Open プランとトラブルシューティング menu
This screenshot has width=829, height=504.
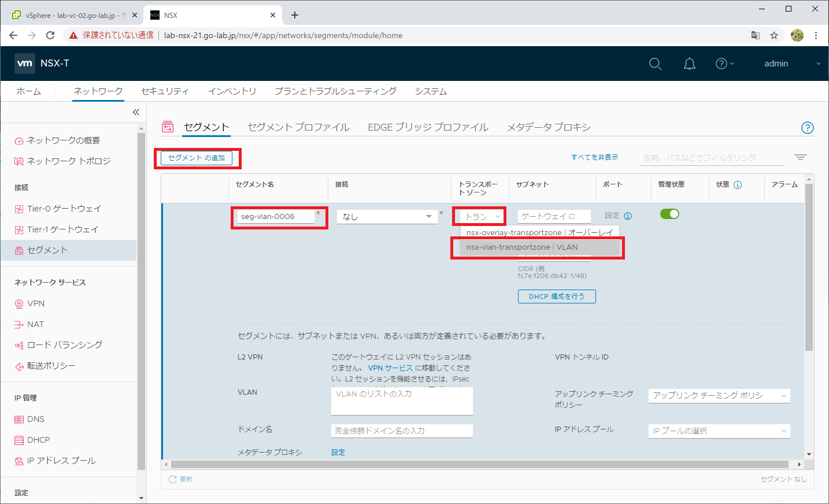tap(335, 91)
